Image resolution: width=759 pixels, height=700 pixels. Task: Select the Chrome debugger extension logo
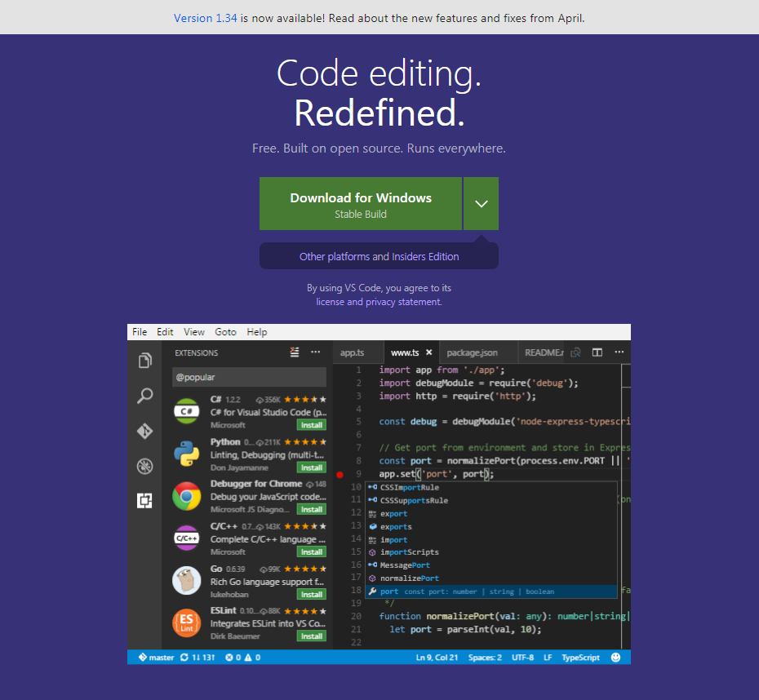click(187, 496)
